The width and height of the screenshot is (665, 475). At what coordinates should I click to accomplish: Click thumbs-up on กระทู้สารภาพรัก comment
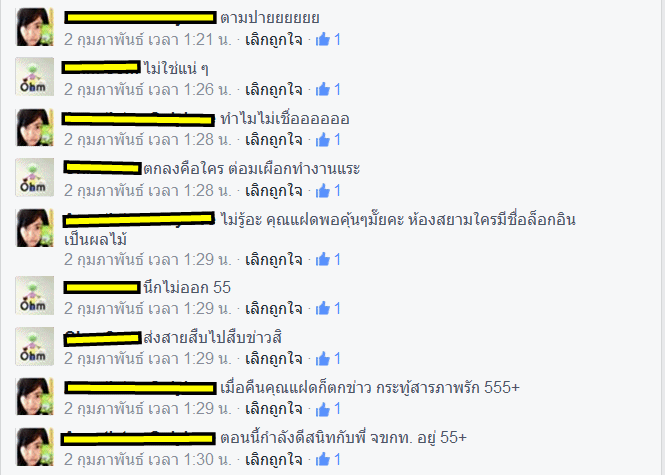(x=323, y=409)
